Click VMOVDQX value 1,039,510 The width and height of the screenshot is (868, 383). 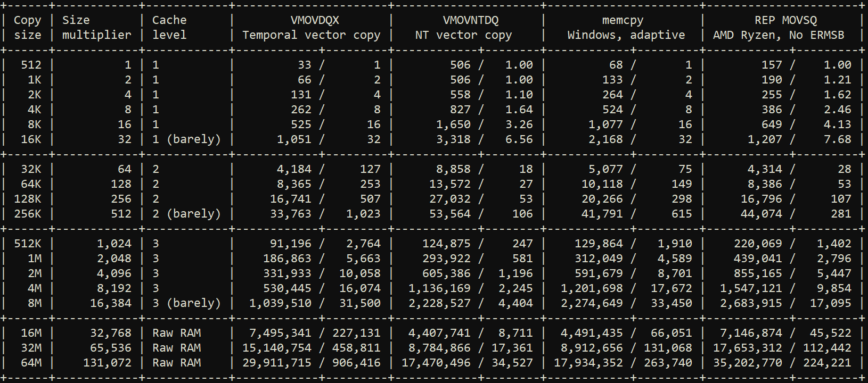(x=280, y=303)
